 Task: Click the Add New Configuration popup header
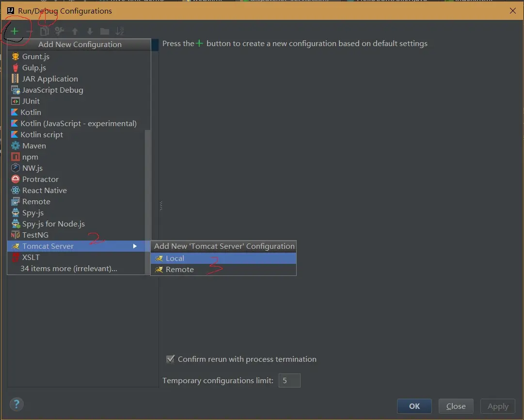79,44
